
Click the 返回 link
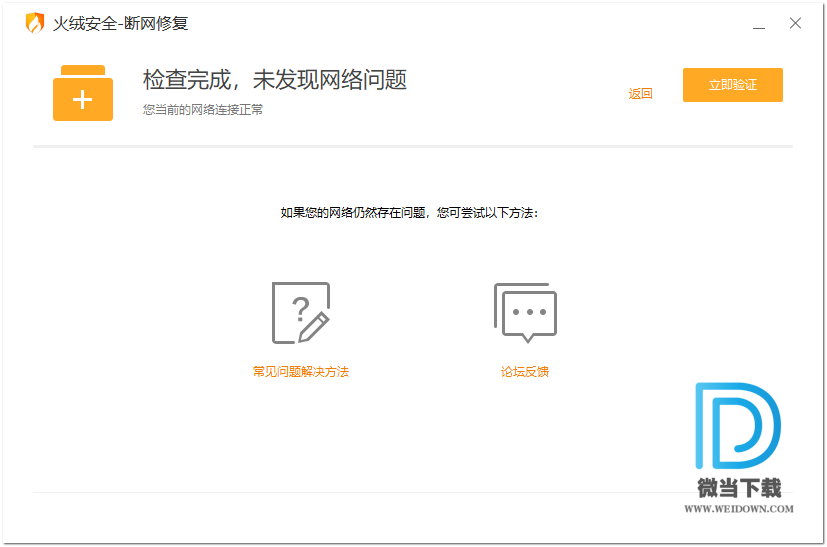click(640, 94)
